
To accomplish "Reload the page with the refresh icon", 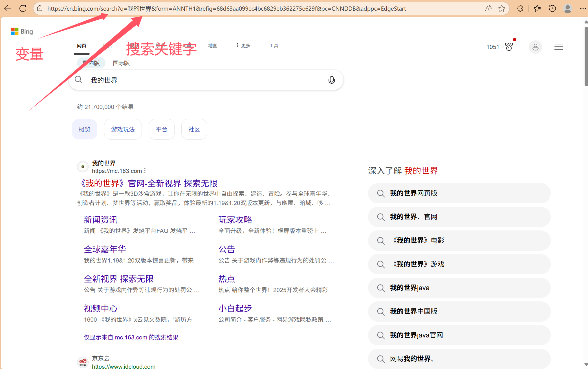I will pyautogui.click(x=23, y=8).
